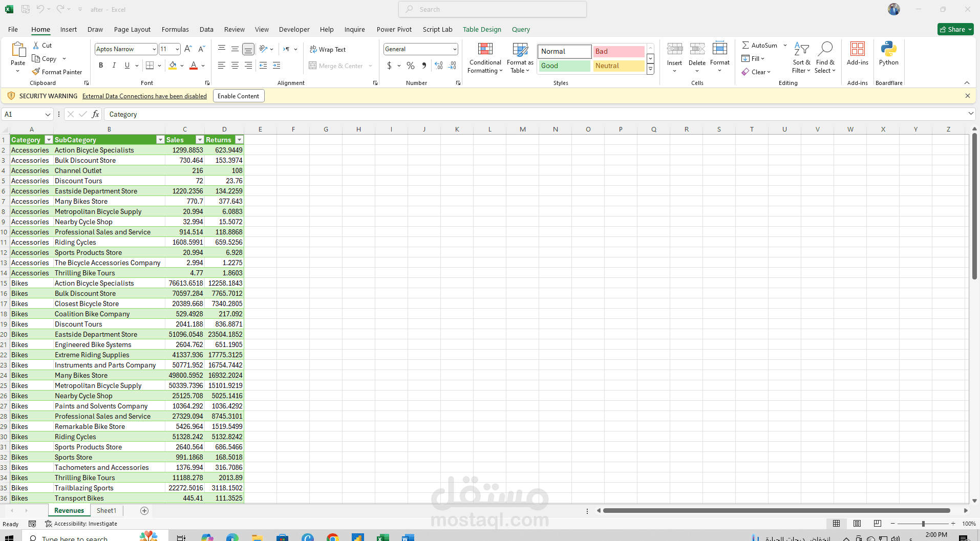
Task: Open Sort & Filter options
Action: click(801, 57)
